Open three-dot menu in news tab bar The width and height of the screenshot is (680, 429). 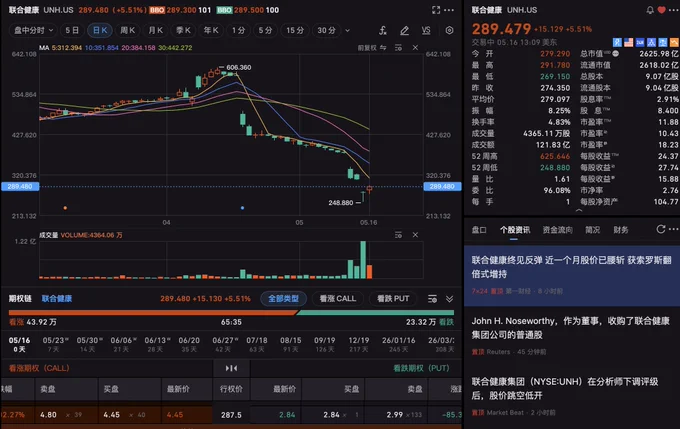coord(673,229)
